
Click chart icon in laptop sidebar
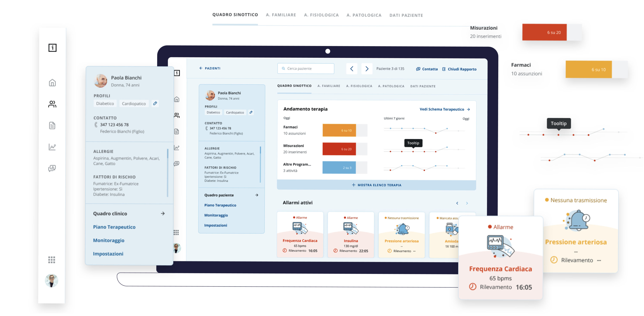pos(177,148)
